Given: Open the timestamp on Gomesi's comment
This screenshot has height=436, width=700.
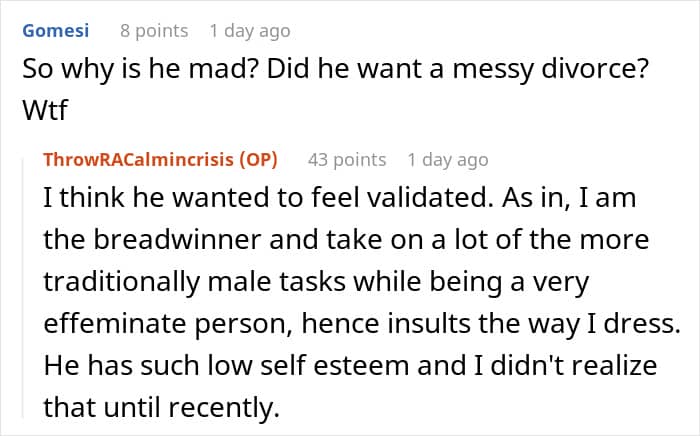Looking at the screenshot, I should 249,31.
